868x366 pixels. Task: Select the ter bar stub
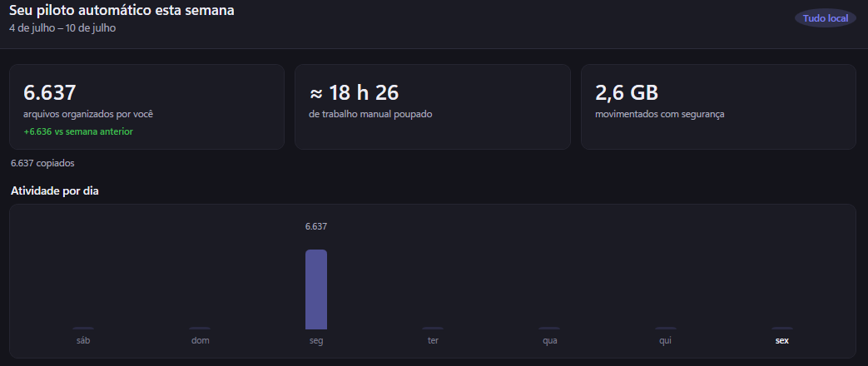click(x=433, y=329)
